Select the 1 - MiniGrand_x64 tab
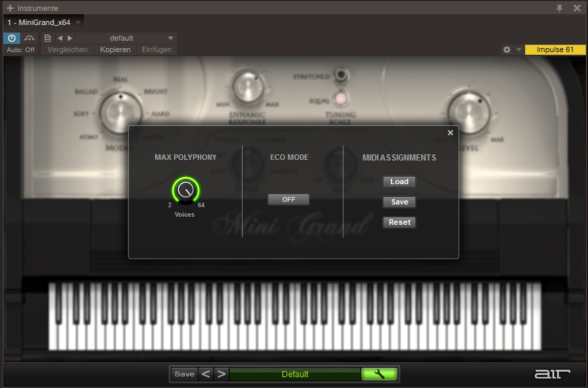Viewport: 588px width, 388px height. point(39,22)
